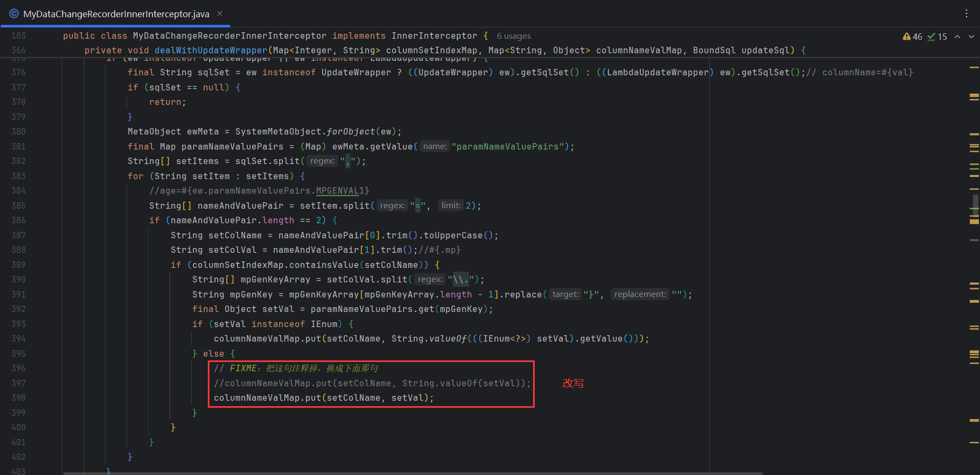
Task: Click line number 398 in the gutter
Action: [18, 398]
